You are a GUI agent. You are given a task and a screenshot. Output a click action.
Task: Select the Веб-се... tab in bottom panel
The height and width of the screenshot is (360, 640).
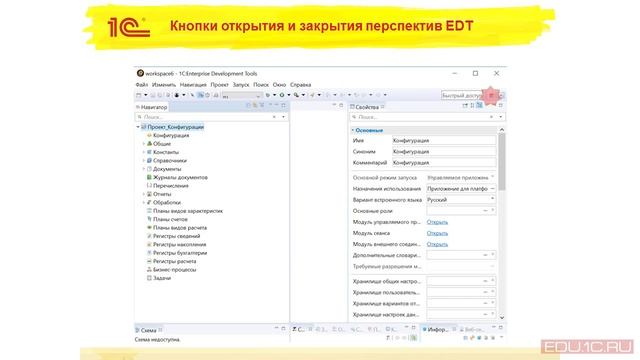pyautogui.click(x=473, y=329)
